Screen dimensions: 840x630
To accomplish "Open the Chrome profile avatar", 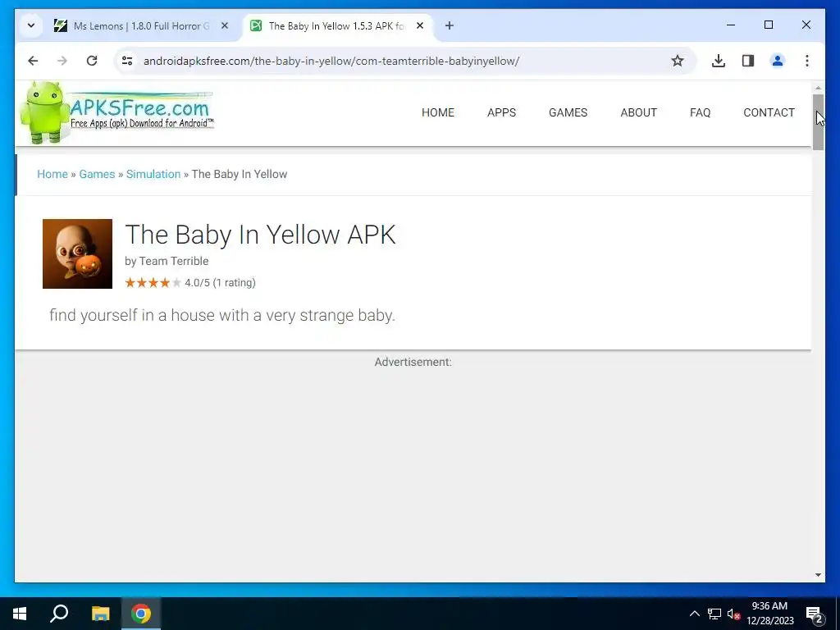I will click(778, 61).
